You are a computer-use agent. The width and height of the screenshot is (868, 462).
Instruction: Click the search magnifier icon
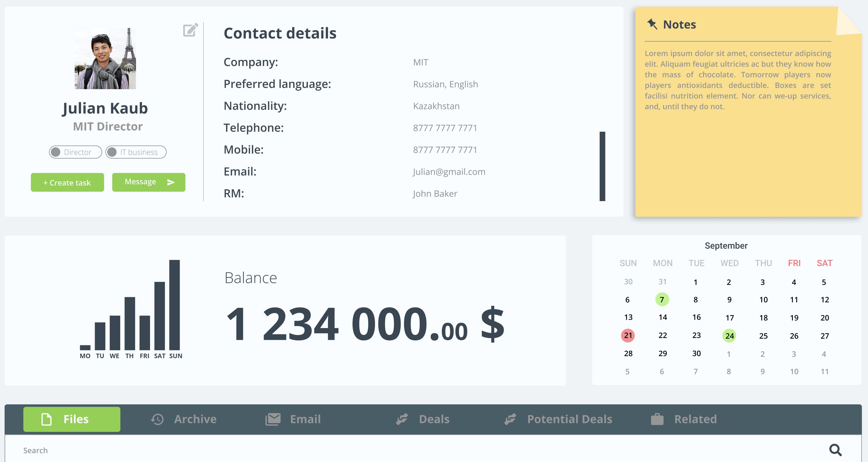click(835, 450)
